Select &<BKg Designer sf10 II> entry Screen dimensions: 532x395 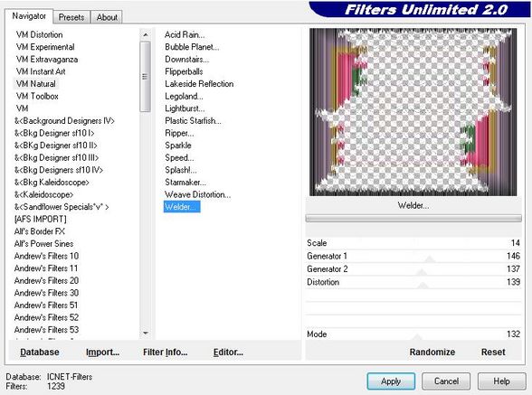point(56,146)
